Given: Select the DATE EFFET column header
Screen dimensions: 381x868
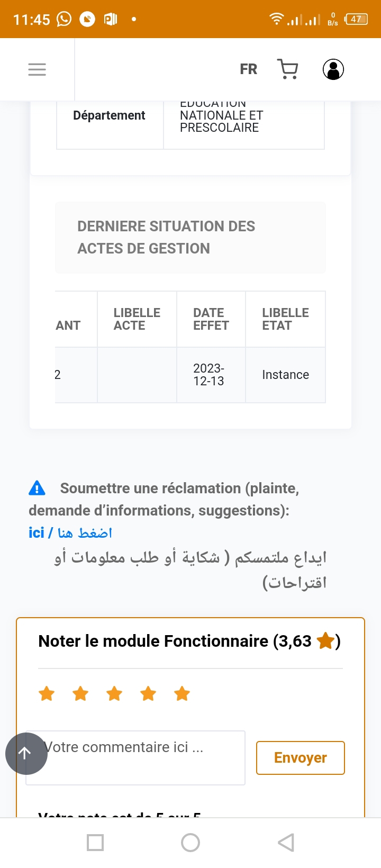Looking at the screenshot, I should coord(211,319).
